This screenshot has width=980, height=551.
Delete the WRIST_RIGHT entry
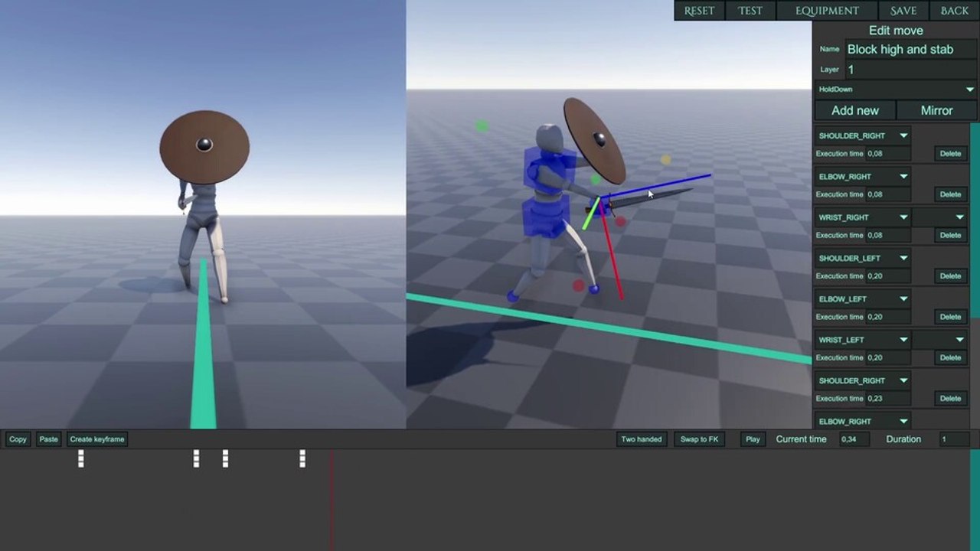pos(950,235)
